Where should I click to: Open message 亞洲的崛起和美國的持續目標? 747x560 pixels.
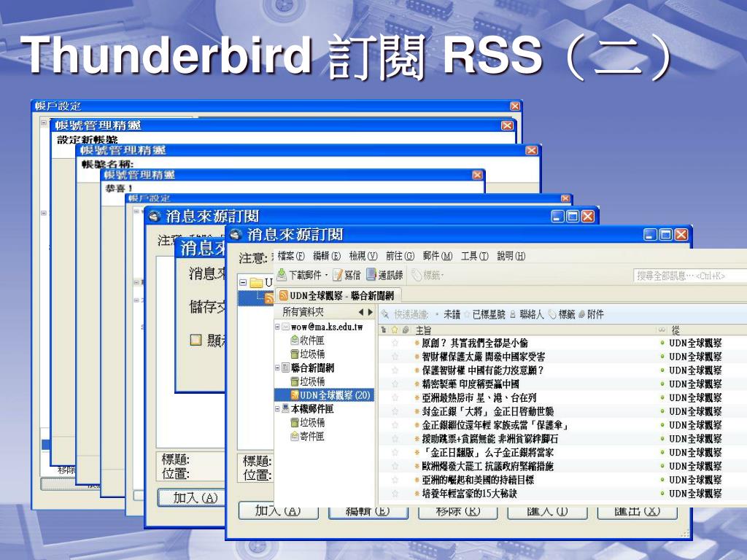[478, 480]
